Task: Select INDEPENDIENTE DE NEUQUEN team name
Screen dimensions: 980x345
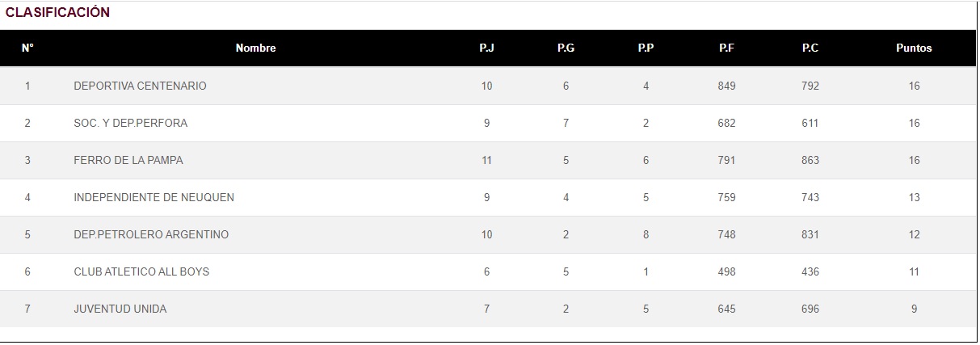Action: tap(154, 198)
